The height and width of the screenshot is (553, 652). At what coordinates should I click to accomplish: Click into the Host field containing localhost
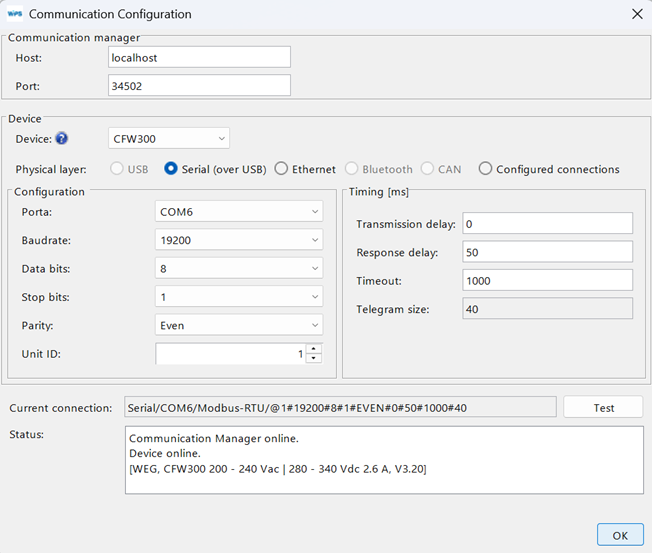tap(199, 58)
